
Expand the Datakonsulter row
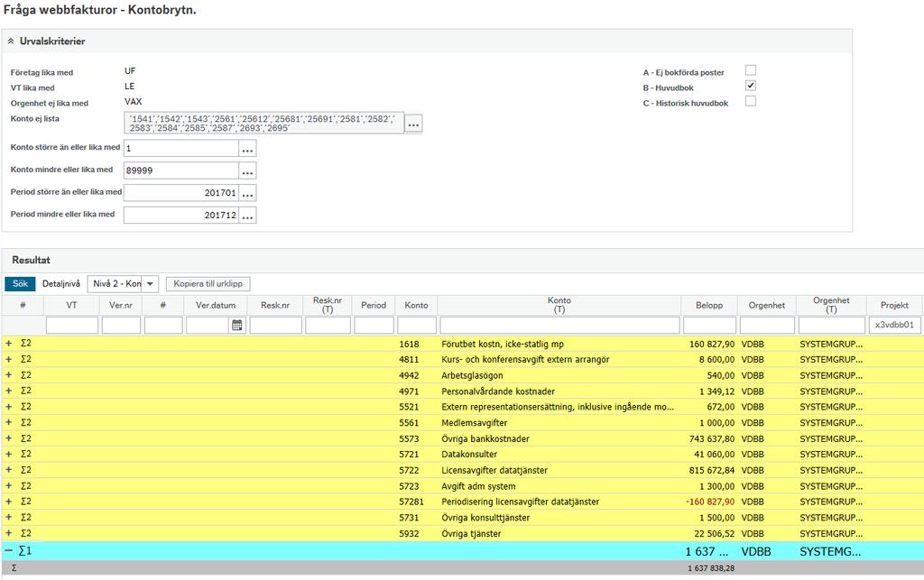(9, 454)
